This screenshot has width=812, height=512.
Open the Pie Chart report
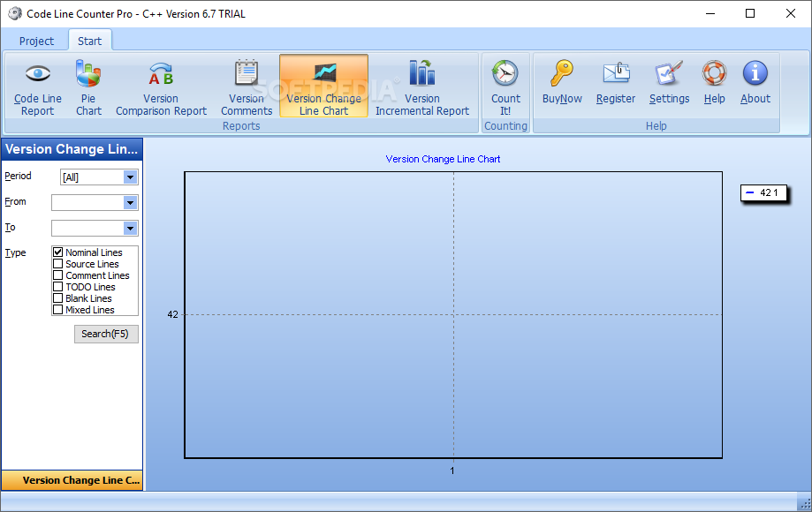tap(88, 87)
